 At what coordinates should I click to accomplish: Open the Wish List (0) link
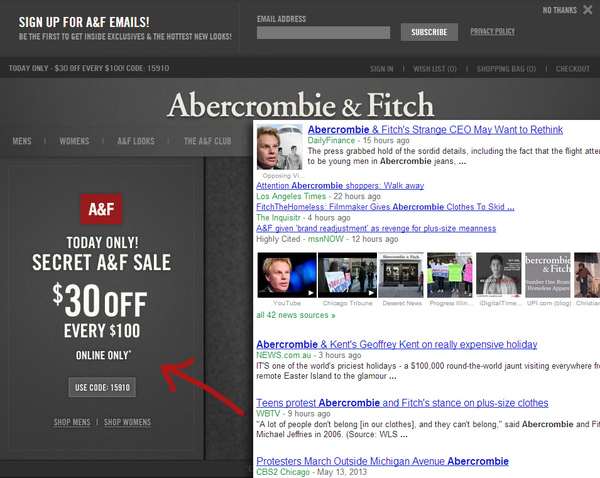[x=435, y=69]
